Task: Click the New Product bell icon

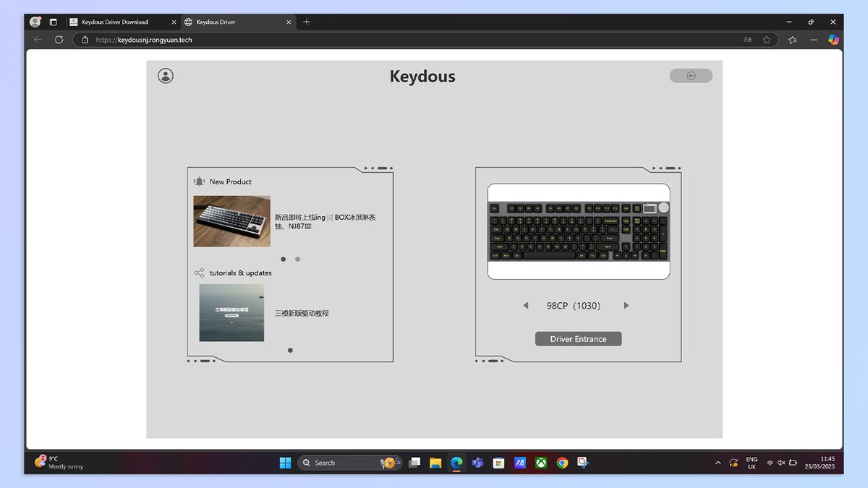Action: [200, 181]
